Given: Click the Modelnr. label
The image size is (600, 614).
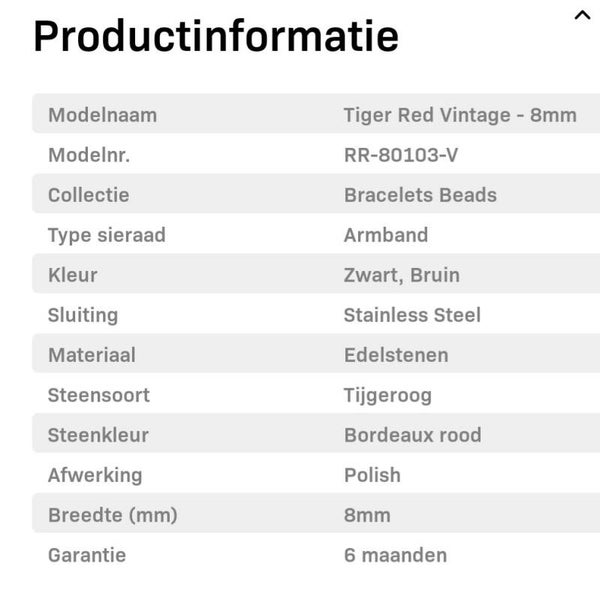Looking at the screenshot, I should pyautogui.click(x=89, y=155).
